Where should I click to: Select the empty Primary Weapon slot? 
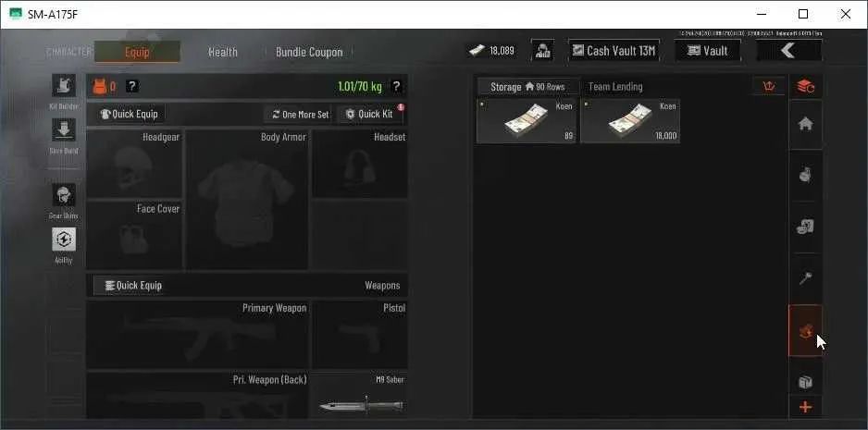(x=198, y=334)
